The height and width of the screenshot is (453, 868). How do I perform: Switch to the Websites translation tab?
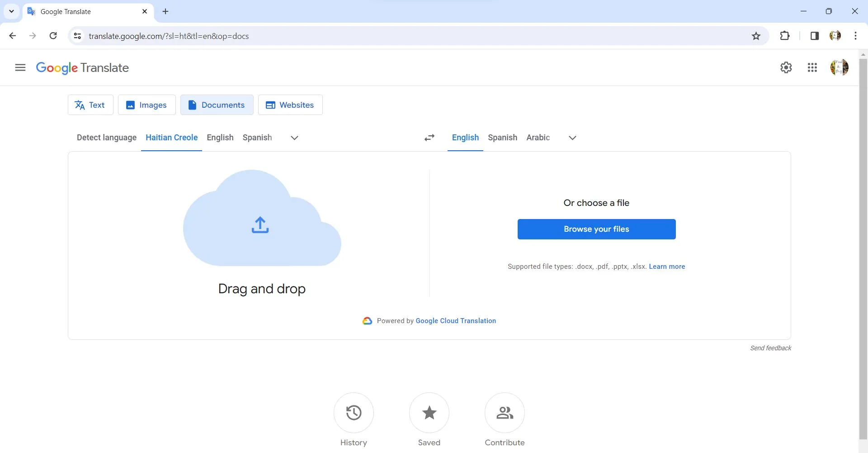290,105
